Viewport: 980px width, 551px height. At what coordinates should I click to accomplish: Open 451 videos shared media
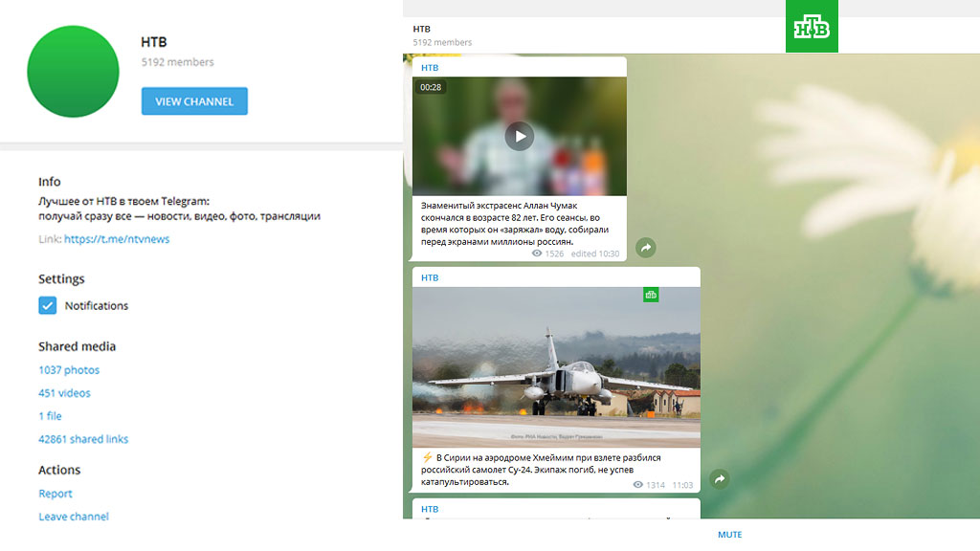64,393
